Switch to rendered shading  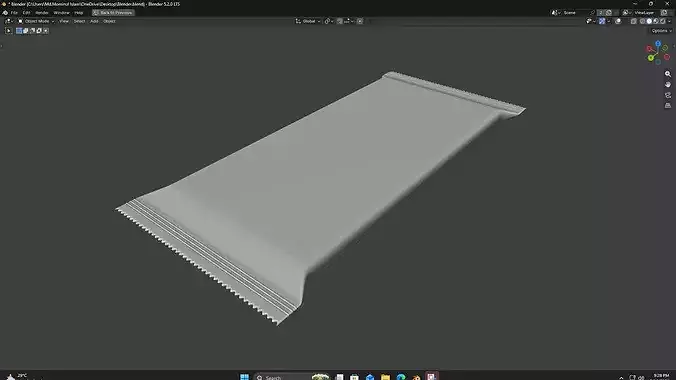pos(663,21)
